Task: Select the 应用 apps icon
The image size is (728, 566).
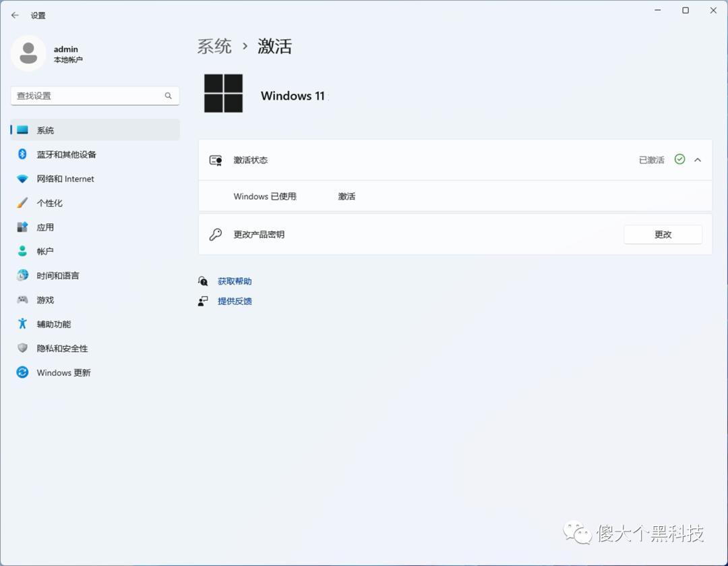Action: coord(22,227)
